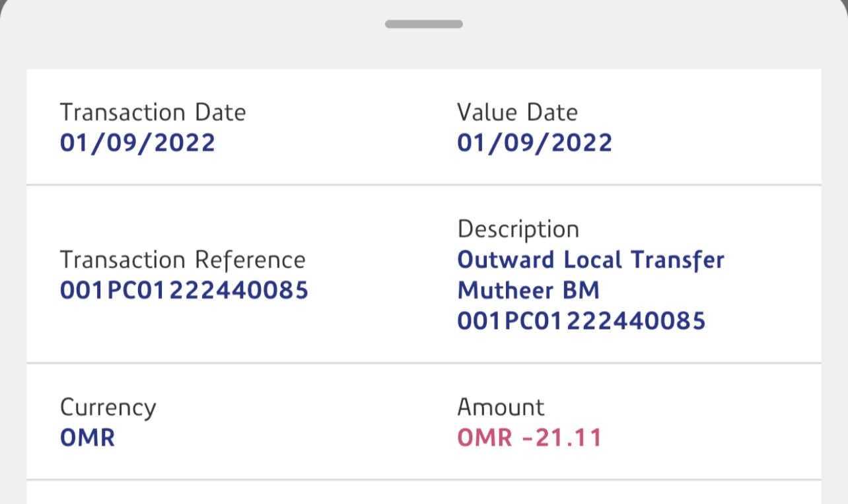Click the divider line below the dates row
The height and width of the screenshot is (504, 848).
point(423,185)
